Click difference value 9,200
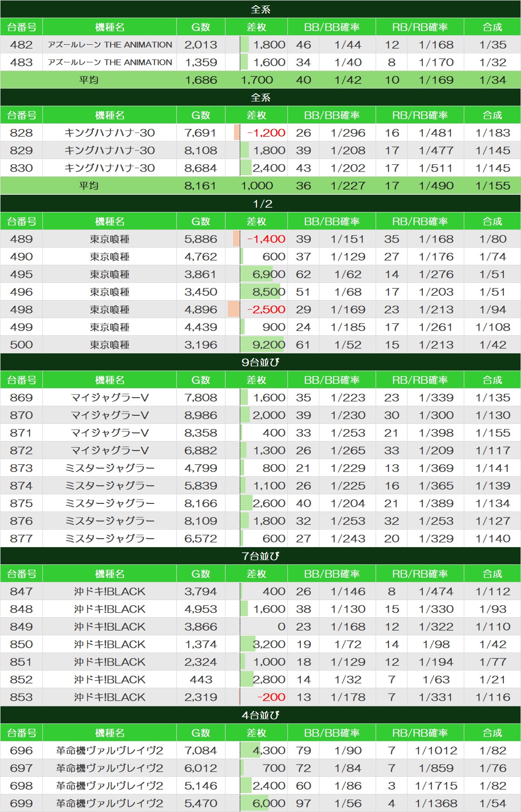521x812 pixels. tap(269, 345)
